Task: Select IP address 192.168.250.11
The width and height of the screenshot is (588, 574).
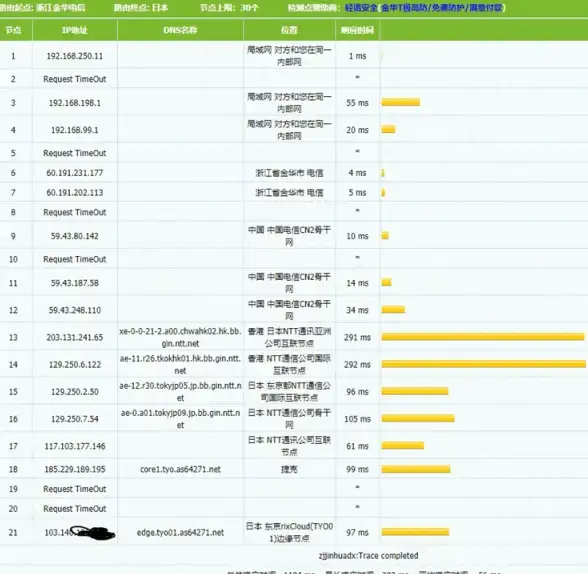Action: (75, 56)
